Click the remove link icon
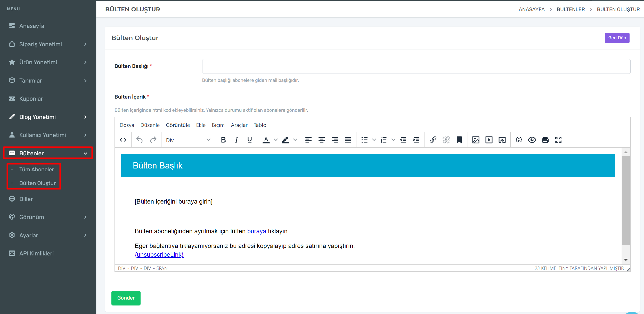Screen dimensions: 644x314 click(446, 140)
